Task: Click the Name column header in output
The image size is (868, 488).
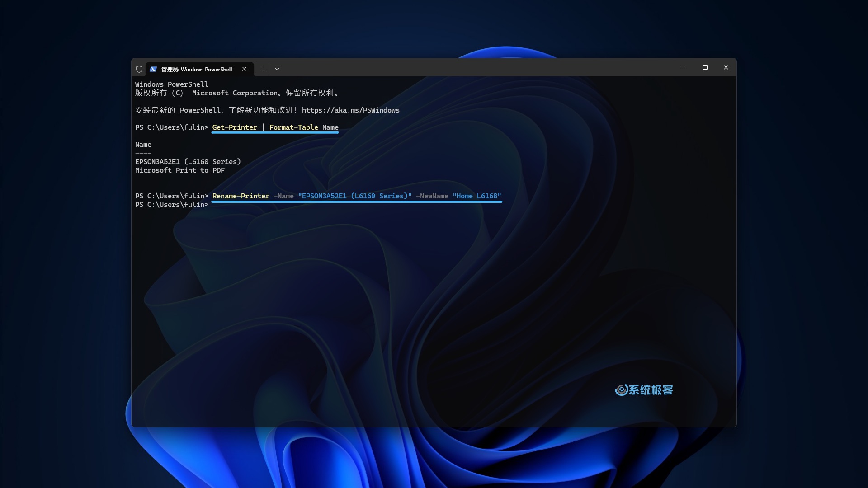Action: [143, 145]
